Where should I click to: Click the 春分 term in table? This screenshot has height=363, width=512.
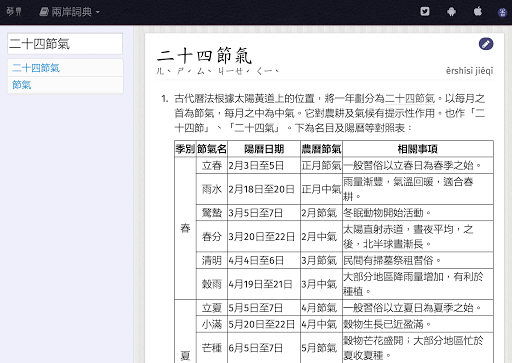click(x=212, y=237)
